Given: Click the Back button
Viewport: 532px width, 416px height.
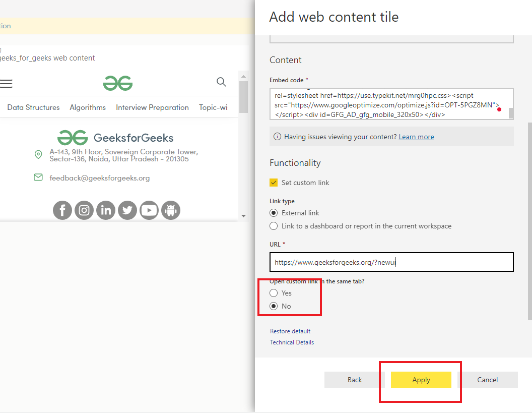Looking at the screenshot, I should [355, 380].
